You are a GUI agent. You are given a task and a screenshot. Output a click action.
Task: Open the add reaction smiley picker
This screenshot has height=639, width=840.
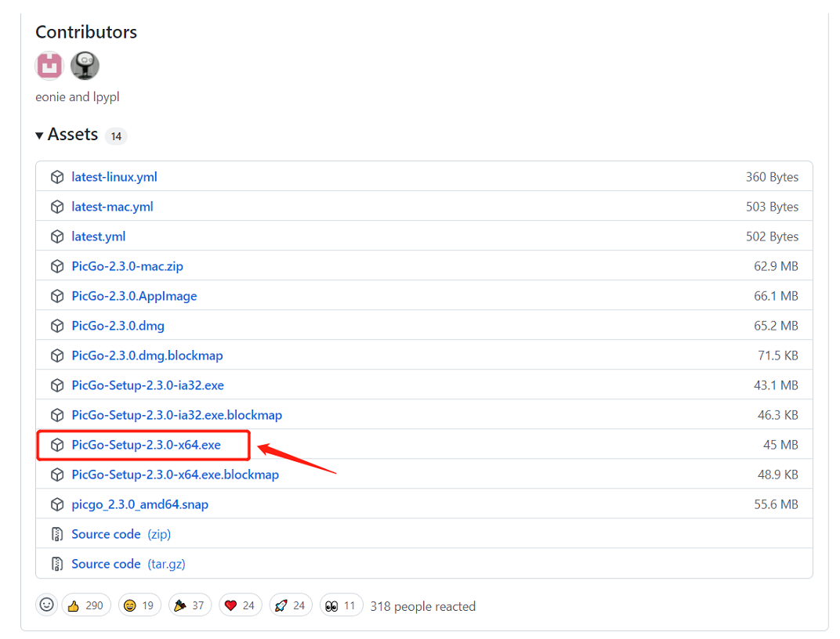point(46,605)
